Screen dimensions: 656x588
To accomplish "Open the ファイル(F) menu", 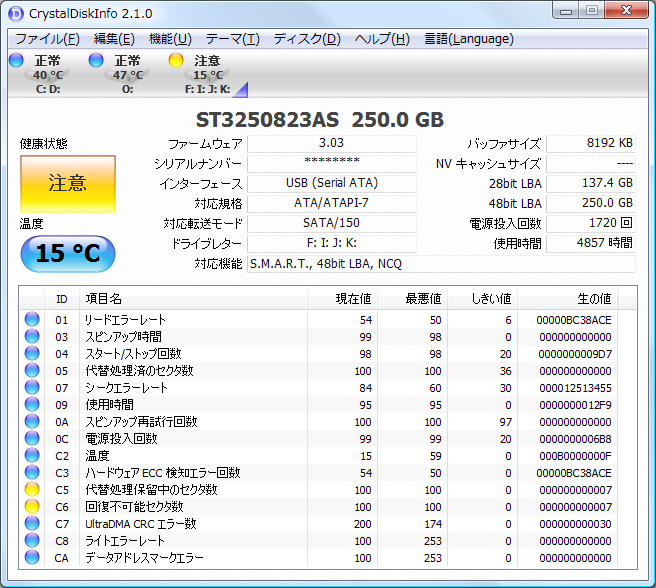I will (x=47, y=39).
